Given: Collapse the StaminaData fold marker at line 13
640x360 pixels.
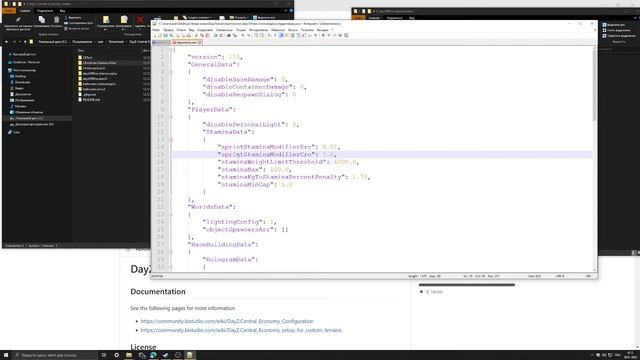Looking at the screenshot, I should point(171,140).
